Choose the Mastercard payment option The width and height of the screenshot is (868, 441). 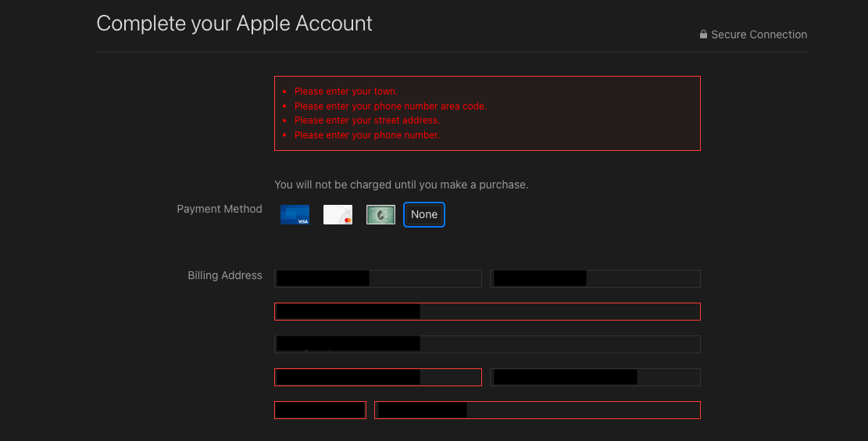click(338, 215)
